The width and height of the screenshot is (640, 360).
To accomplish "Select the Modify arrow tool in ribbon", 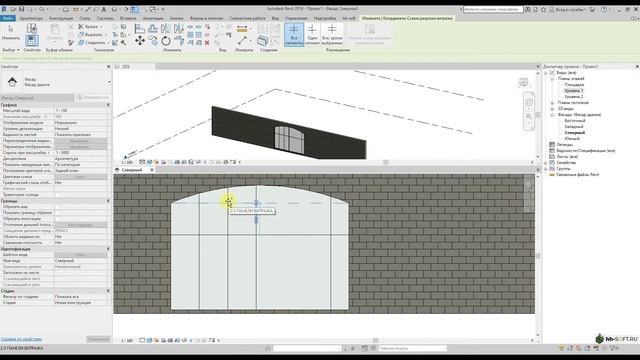I will pyautogui.click(x=11, y=31).
